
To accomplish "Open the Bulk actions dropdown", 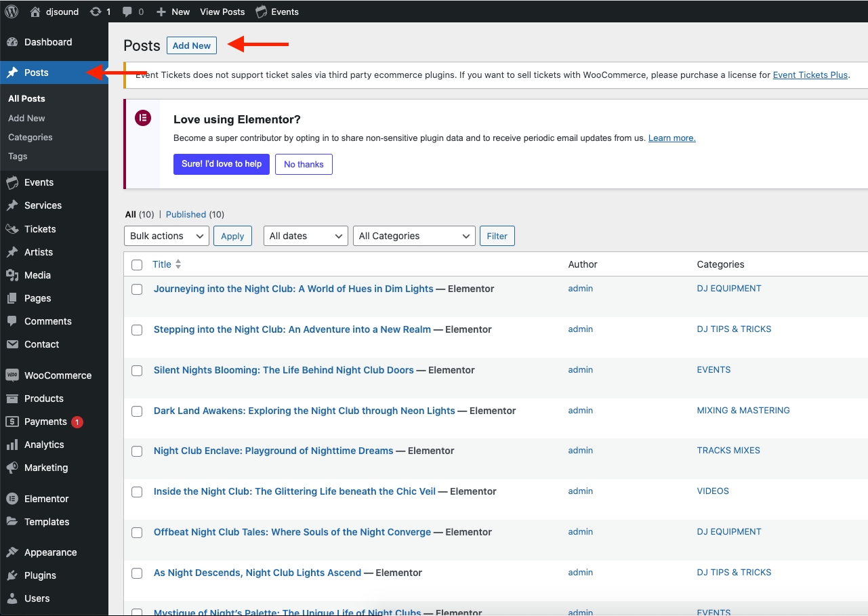I will (166, 236).
